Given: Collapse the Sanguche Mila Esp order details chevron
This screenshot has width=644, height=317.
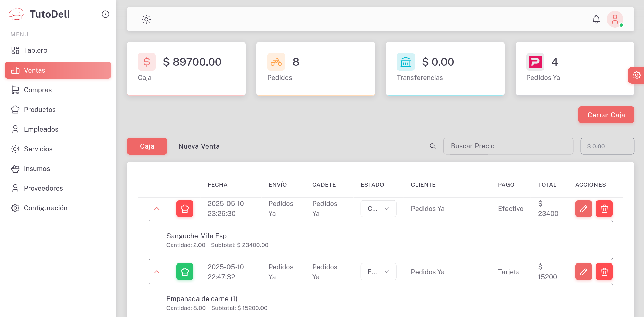Looking at the screenshot, I should [x=156, y=209].
